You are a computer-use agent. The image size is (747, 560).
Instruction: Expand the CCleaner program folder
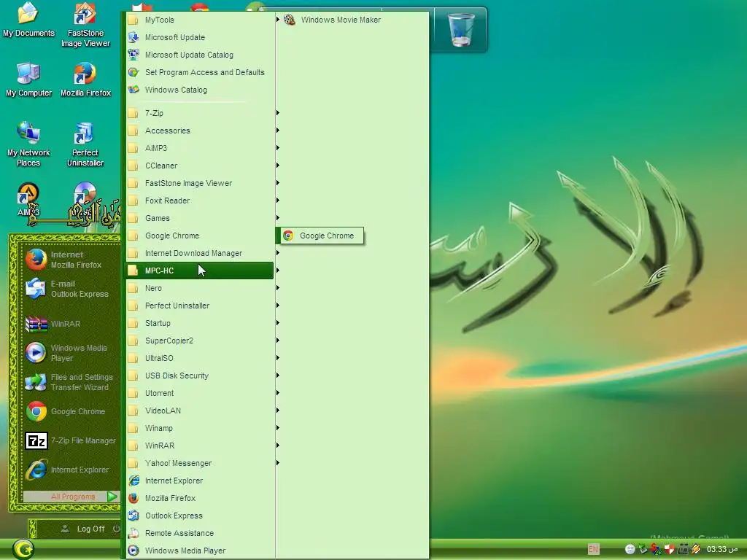click(x=200, y=166)
